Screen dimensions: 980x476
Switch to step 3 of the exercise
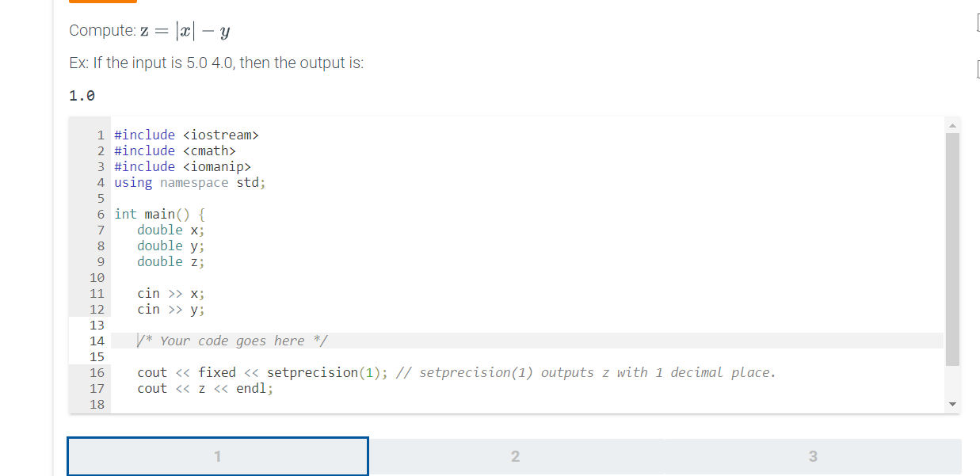[812, 455]
